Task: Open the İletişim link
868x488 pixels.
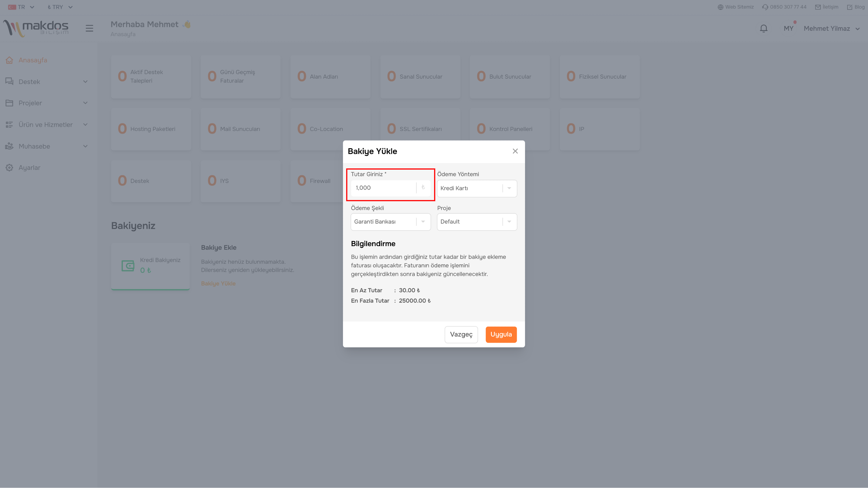Action: [827, 7]
